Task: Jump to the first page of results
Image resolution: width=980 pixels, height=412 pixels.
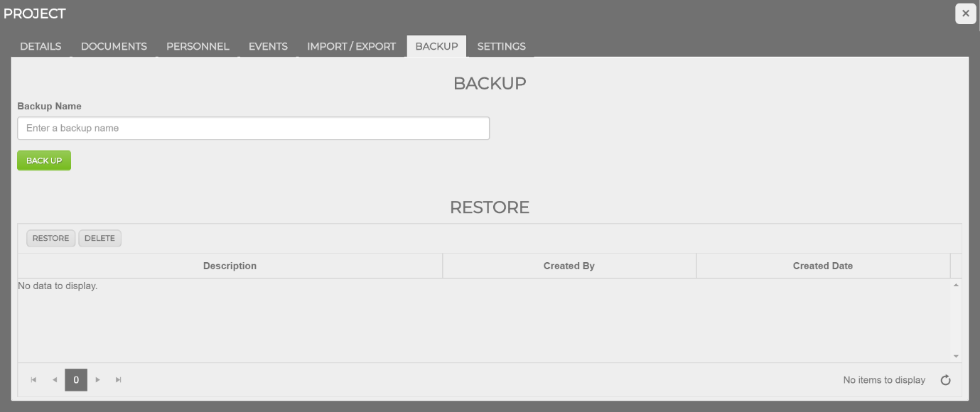Action: pos(33,379)
